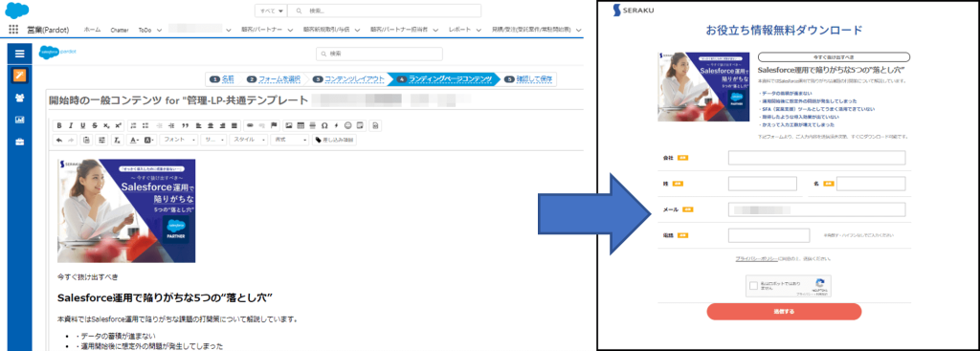Click the メール email input field
The height and width of the screenshot is (351, 980).
coord(816,209)
